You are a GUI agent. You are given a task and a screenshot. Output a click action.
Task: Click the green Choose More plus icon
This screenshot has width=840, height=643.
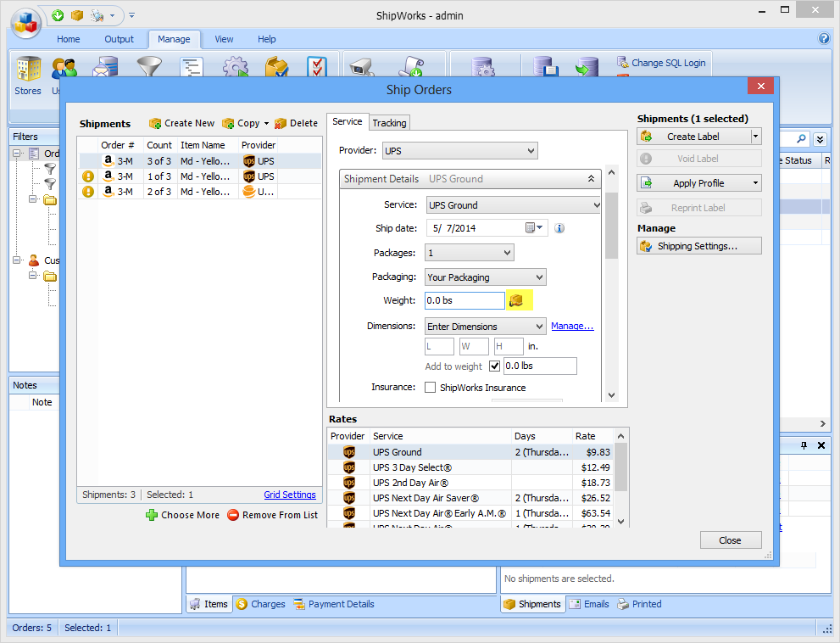pos(152,515)
